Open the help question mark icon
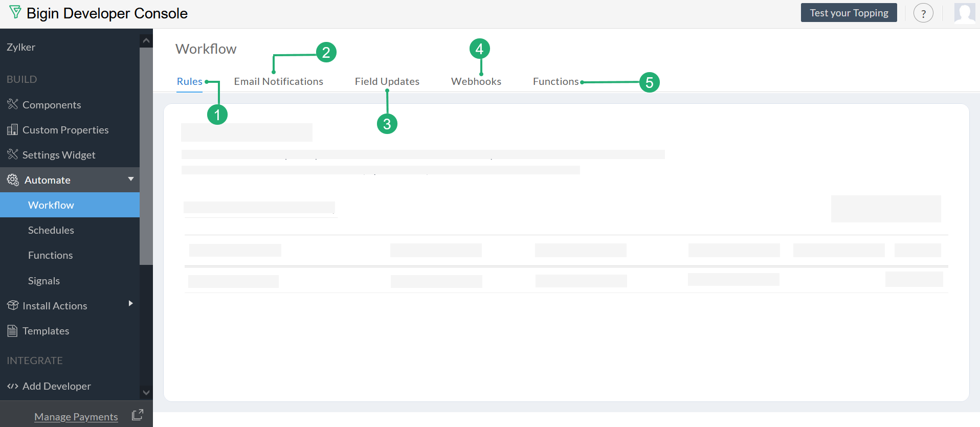This screenshot has height=427, width=980. 923,13
